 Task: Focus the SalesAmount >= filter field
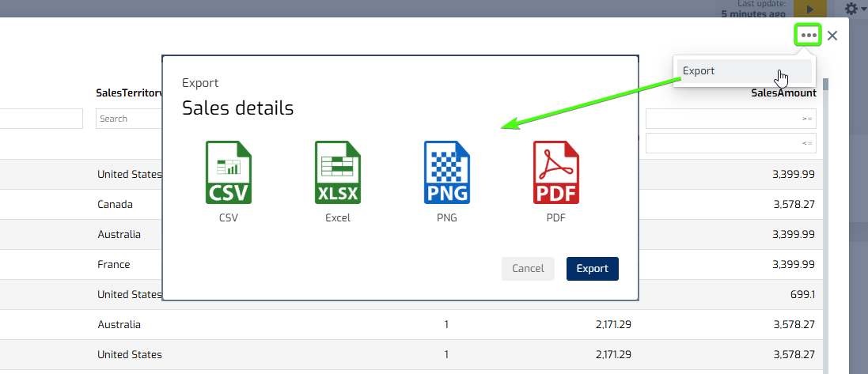730,119
